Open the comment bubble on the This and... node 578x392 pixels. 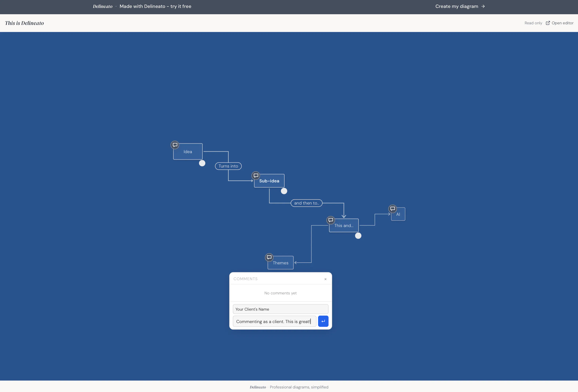tap(331, 220)
